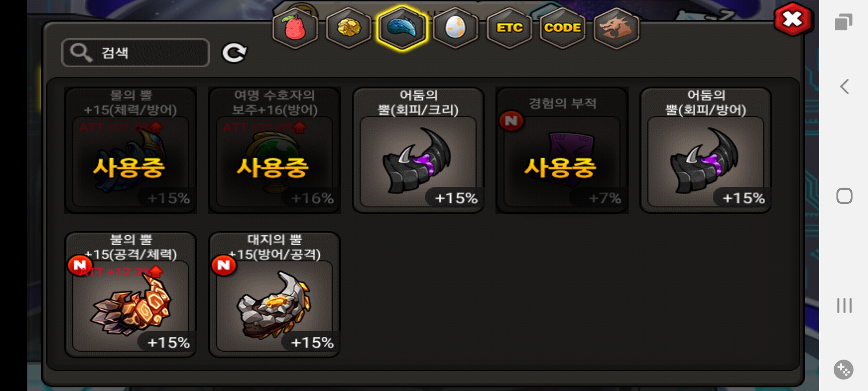Open the red fruit food tab
The image size is (868, 391).
[295, 28]
